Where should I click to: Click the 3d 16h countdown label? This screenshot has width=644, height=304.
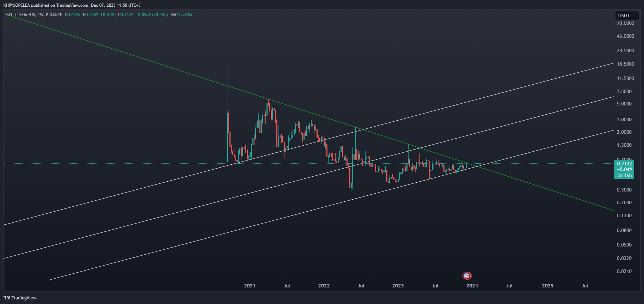tap(624, 175)
